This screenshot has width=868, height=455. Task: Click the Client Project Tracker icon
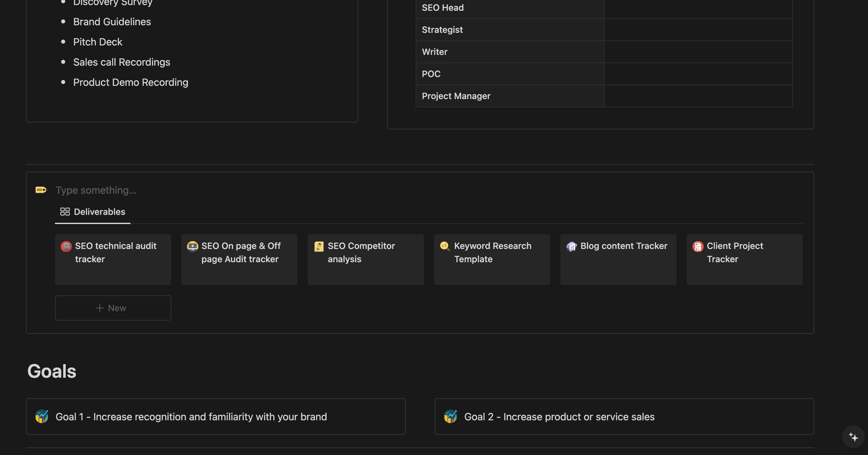pyautogui.click(x=698, y=246)
